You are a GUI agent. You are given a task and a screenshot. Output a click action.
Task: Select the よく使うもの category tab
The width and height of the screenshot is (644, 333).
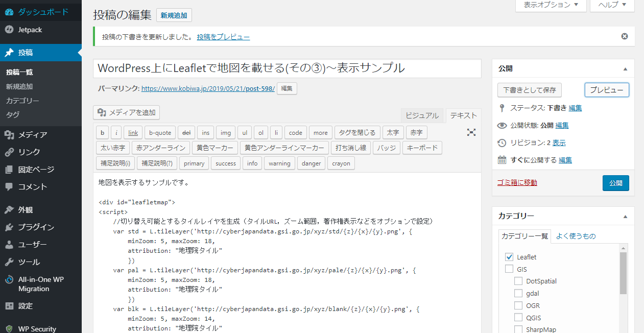coord(576,236)
